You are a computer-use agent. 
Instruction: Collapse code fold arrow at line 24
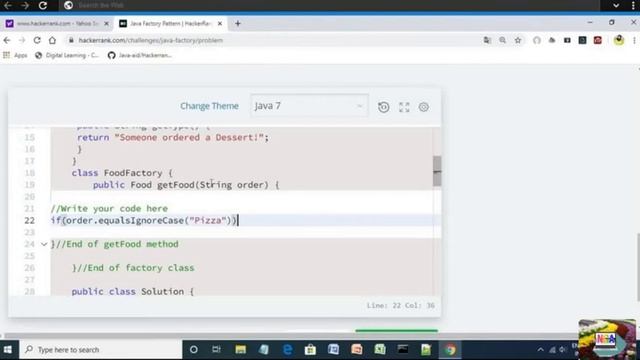point(44,244)
